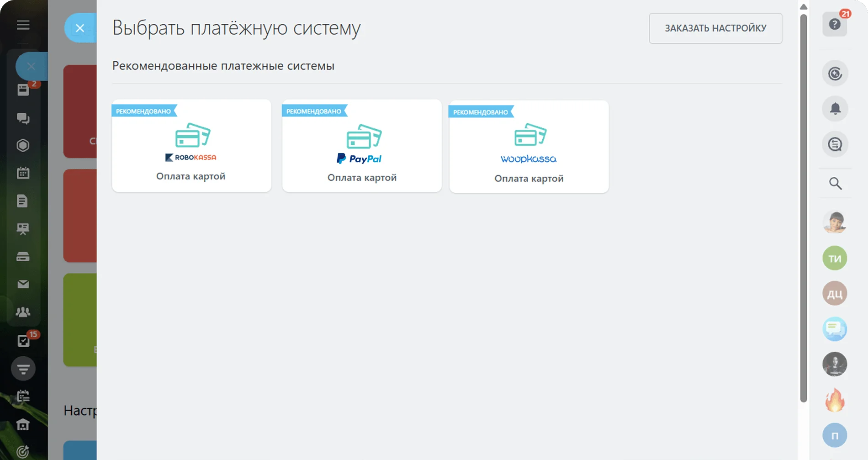Open the blue speech bubble chat avatar
The image size is (868, 460).
pyautogui.click(x=835, y=329)
